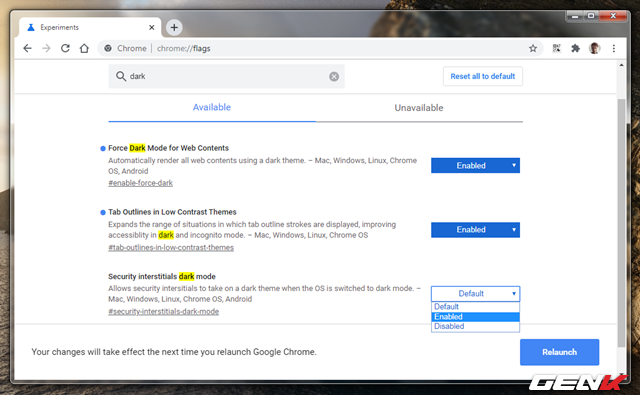
Task: Bookmark this page with the star
Action: pos(533,48)
